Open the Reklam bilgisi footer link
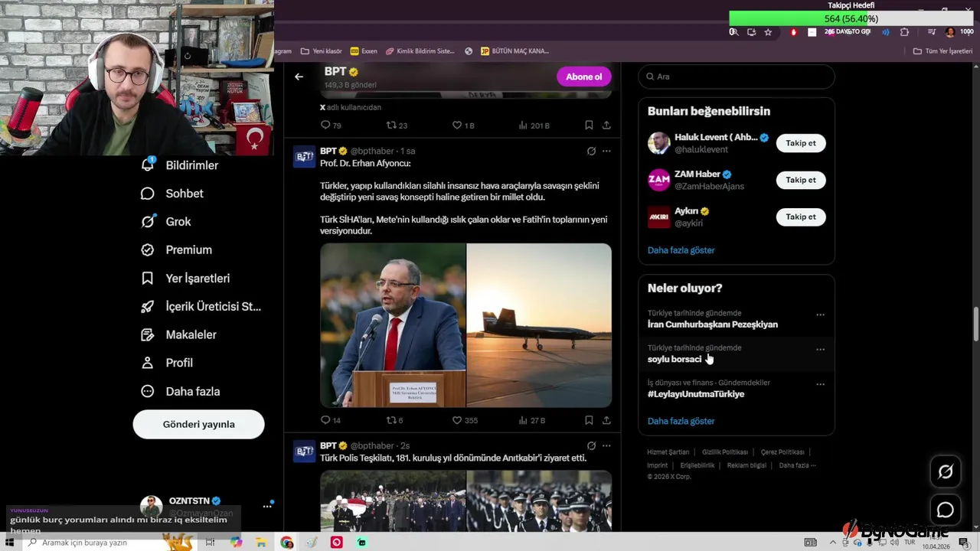The width and height of the screenshot is (980, 551). click(x=746, y=465)
